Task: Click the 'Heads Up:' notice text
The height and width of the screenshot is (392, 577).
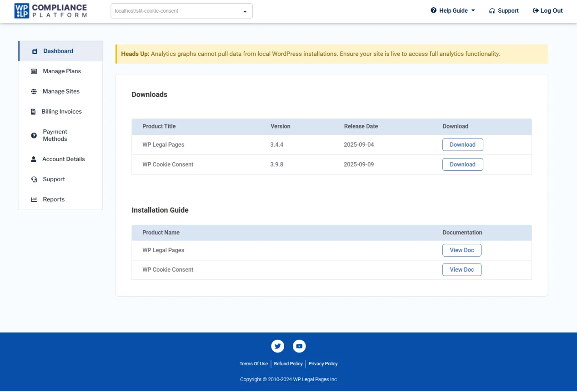Action: [135, 54]
